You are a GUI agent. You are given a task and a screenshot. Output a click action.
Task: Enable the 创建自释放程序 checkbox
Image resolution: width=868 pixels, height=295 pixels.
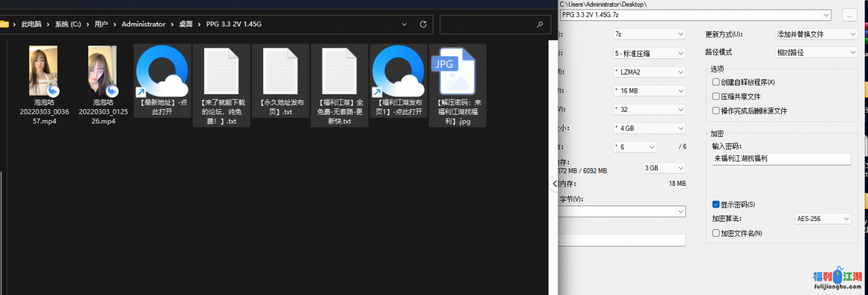point(716,82)
